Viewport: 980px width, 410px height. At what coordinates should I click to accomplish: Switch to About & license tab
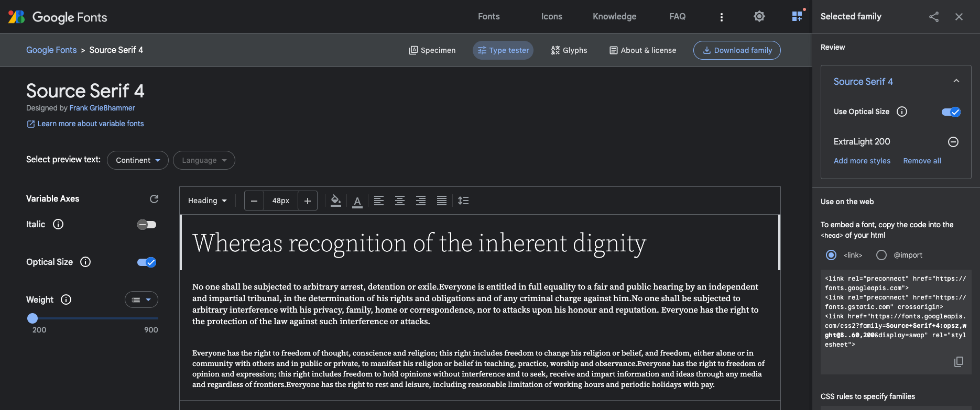coord(643,50)
